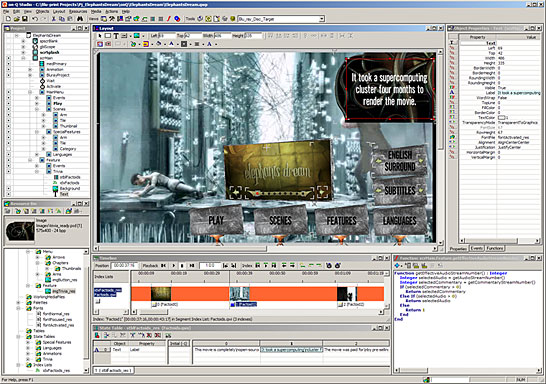
Task: Click Timeline rewind to start button
Action: [x=163, y=266]
